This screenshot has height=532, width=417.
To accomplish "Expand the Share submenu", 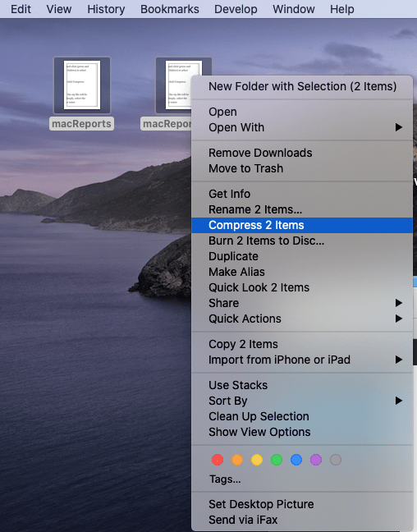I will [x=302, y=303].
